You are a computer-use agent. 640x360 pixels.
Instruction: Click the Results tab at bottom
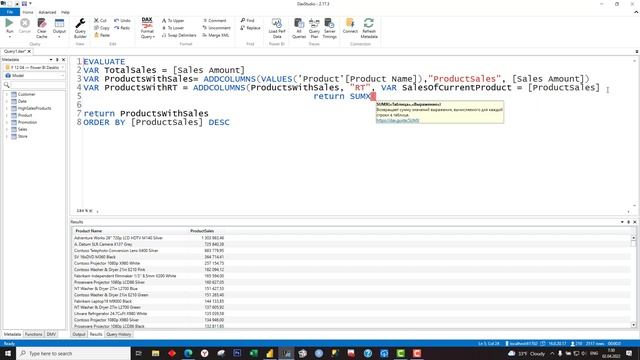96,334
